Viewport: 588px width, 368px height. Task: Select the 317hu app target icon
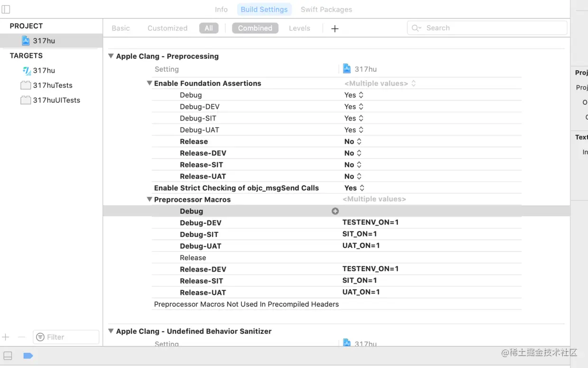[x=27, y=71]
